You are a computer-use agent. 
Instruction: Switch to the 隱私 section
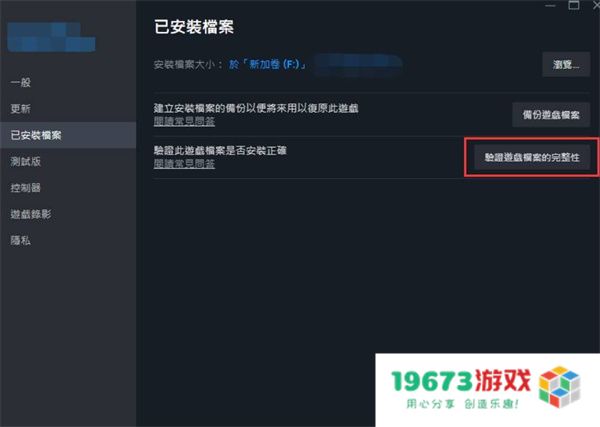[x=21, y=240]
